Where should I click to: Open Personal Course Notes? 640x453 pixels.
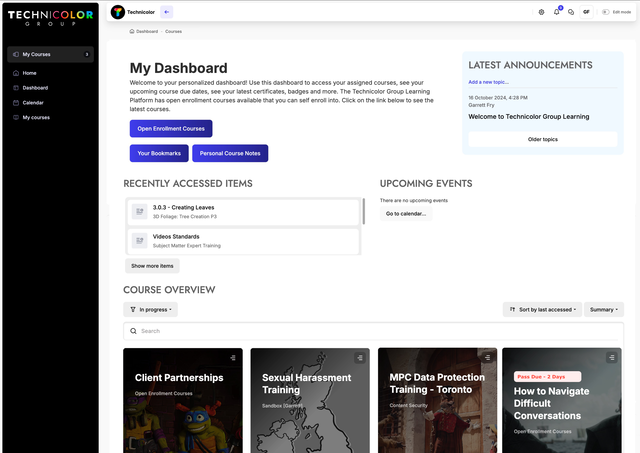(x=230, y=153)
